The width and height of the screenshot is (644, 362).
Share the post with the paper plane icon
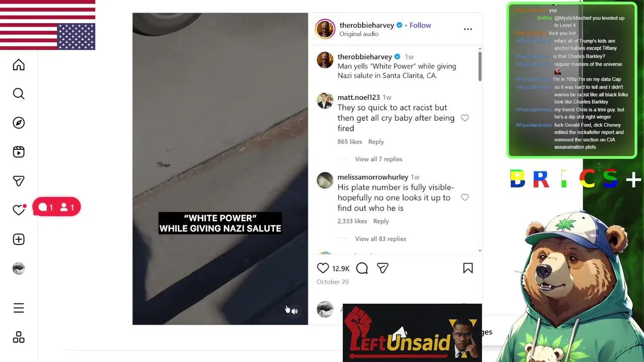383,268
